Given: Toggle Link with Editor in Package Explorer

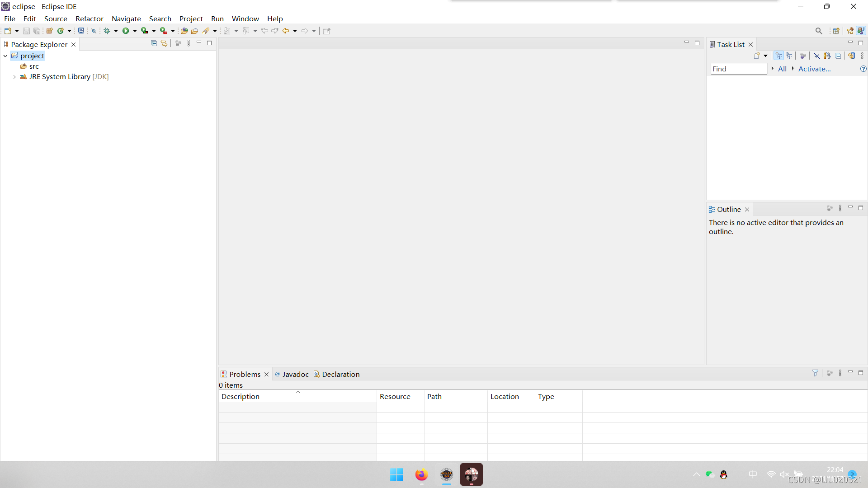Looking at the screenshot, I should click(x=164, y=43).
